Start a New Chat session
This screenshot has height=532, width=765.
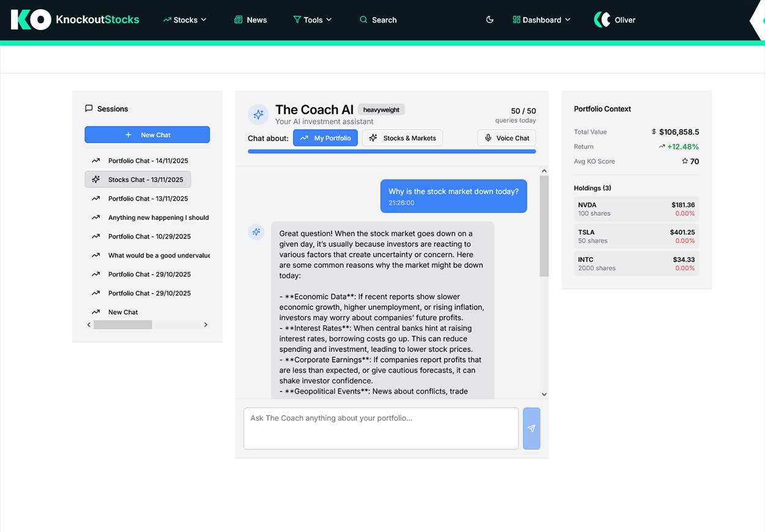tap(147, 135)
